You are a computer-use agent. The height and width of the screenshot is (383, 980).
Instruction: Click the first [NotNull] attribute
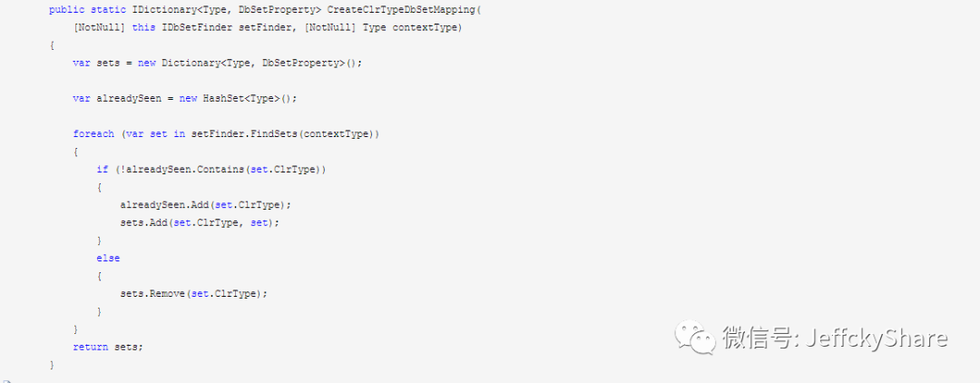(x=99, y=28)
